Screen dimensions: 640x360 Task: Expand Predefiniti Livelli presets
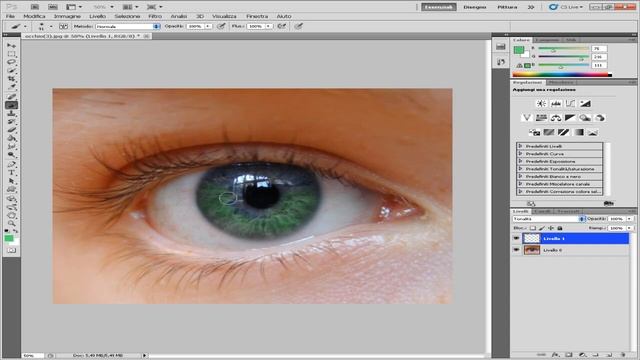520,146
